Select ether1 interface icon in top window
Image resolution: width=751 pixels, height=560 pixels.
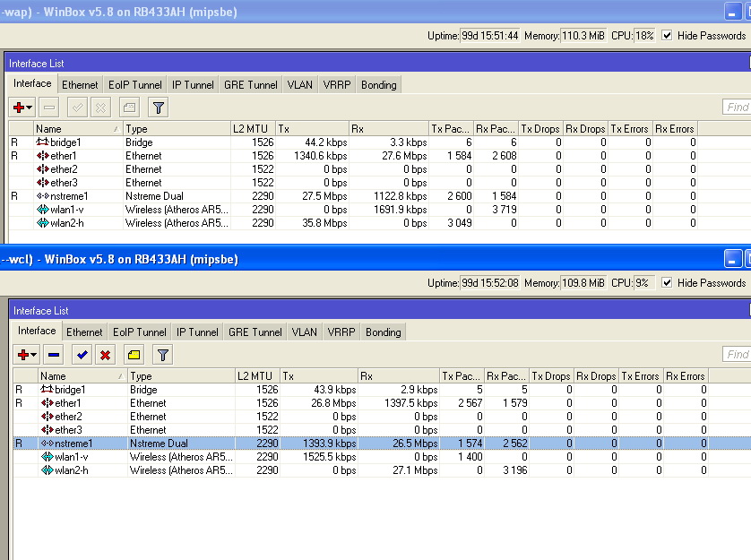[x=43, y=156]
